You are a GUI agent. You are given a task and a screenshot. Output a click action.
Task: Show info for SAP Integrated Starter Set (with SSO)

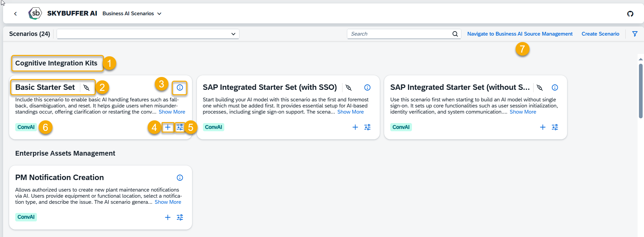tap(367, 87)
